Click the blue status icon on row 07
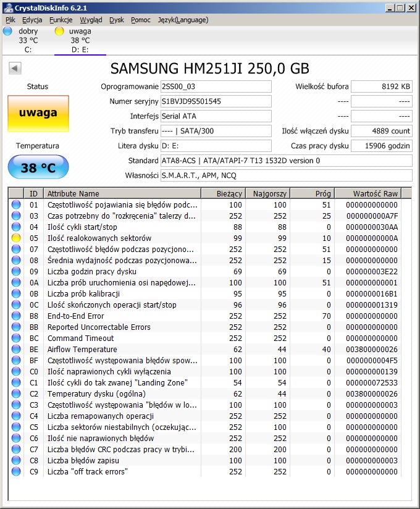Screen dimensions: 420x509 tap(16, 249)
